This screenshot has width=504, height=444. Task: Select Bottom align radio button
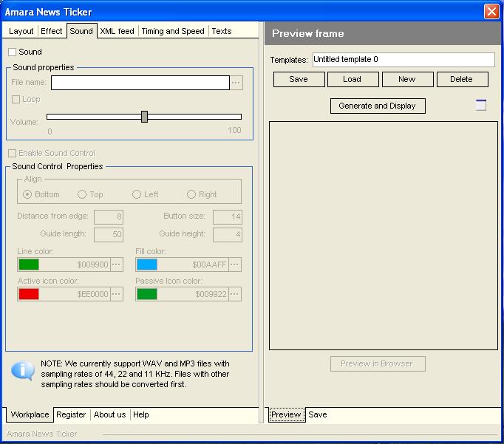[27, 194]
